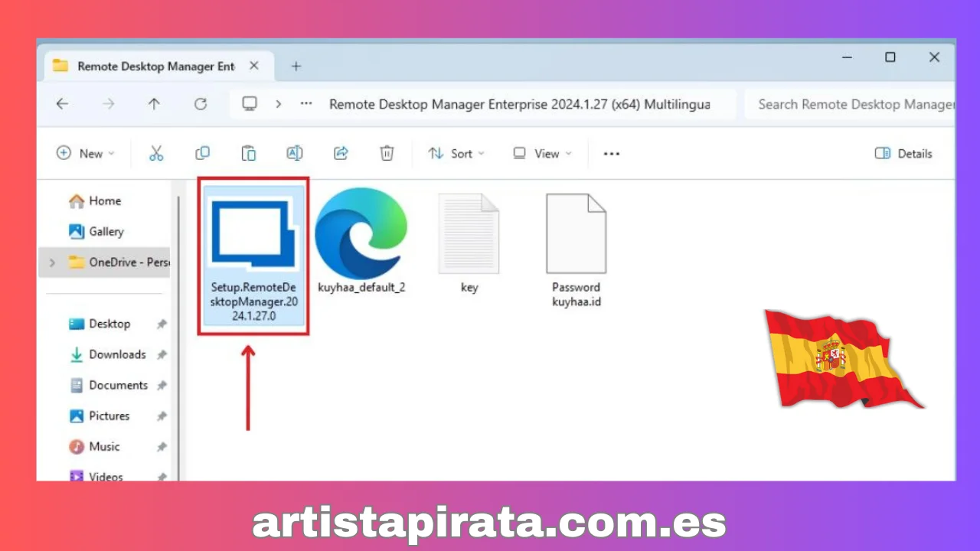Click the chevron after This PC icon
This screenshot has width=980, height=551.
[x=279, y=104]
